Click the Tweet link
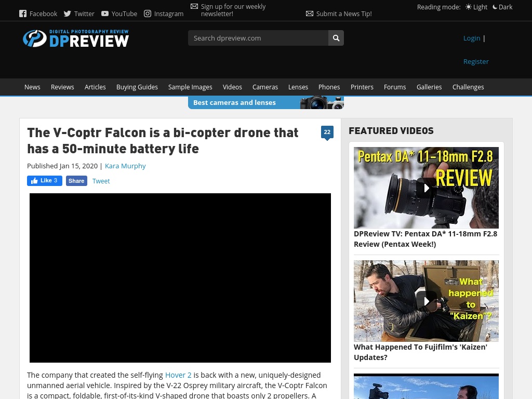This screenshot has width=532, height=399. click(101, 181)
